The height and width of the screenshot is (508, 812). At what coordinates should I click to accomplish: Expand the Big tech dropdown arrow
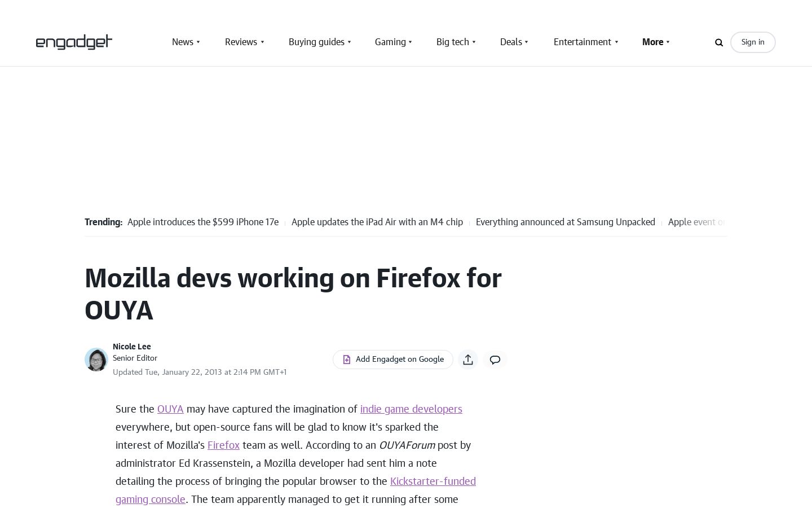[x=474, y=42]
